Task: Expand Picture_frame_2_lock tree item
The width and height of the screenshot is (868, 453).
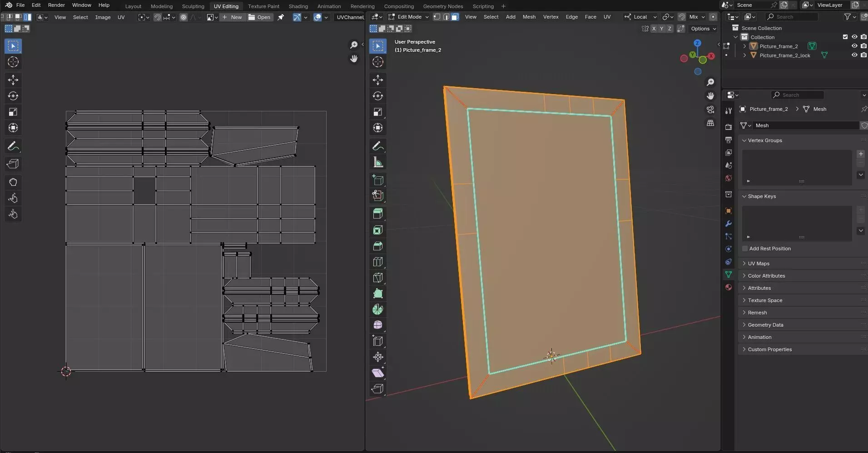Action: point(744,55)
